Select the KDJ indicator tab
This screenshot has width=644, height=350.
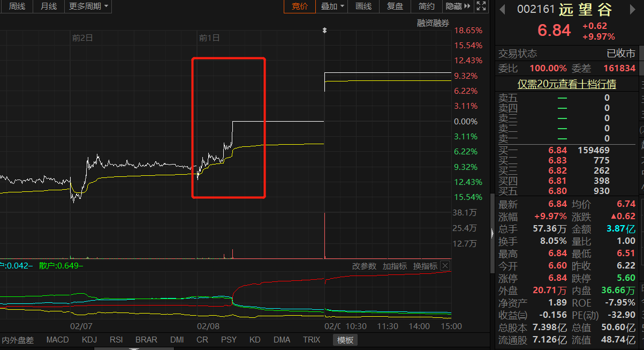coord(89,340)
